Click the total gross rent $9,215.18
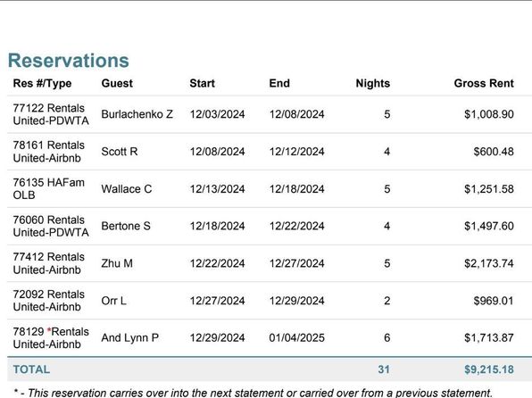This screenshot has width=532, height=398. pos(489,369)
